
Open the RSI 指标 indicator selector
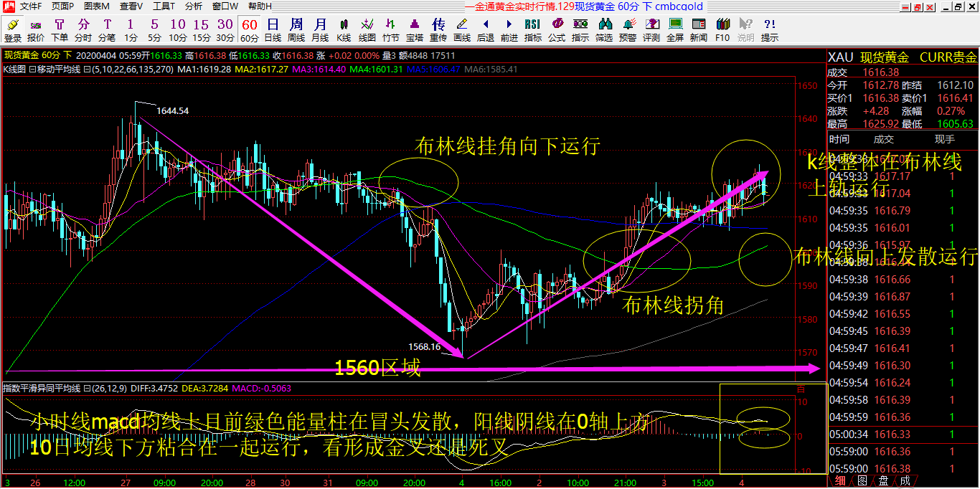(x=533, y=30)
